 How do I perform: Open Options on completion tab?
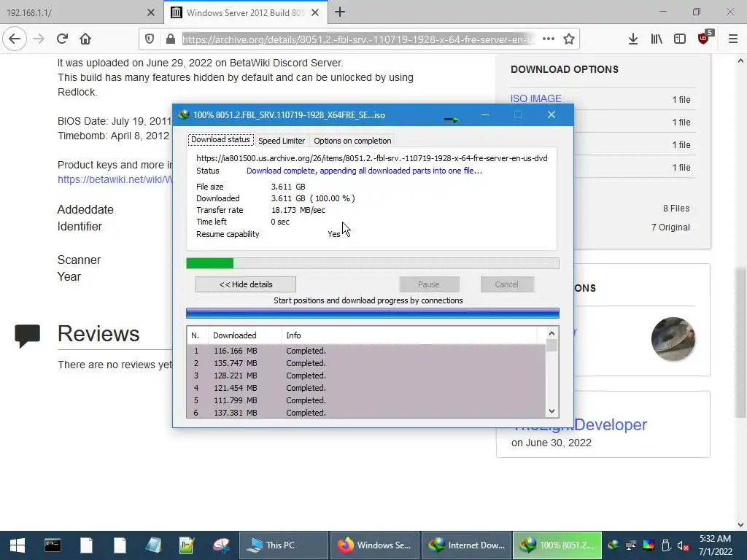tap(352, 141)
